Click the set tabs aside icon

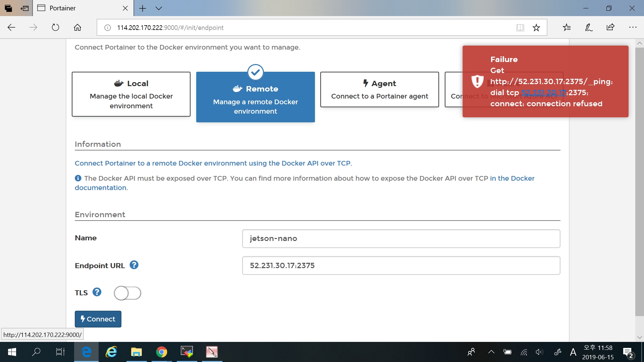point(24,8)
